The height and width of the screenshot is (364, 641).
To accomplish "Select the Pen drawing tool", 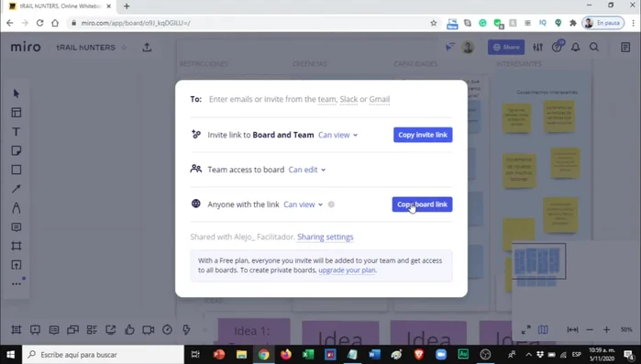I will pos(17,208).
